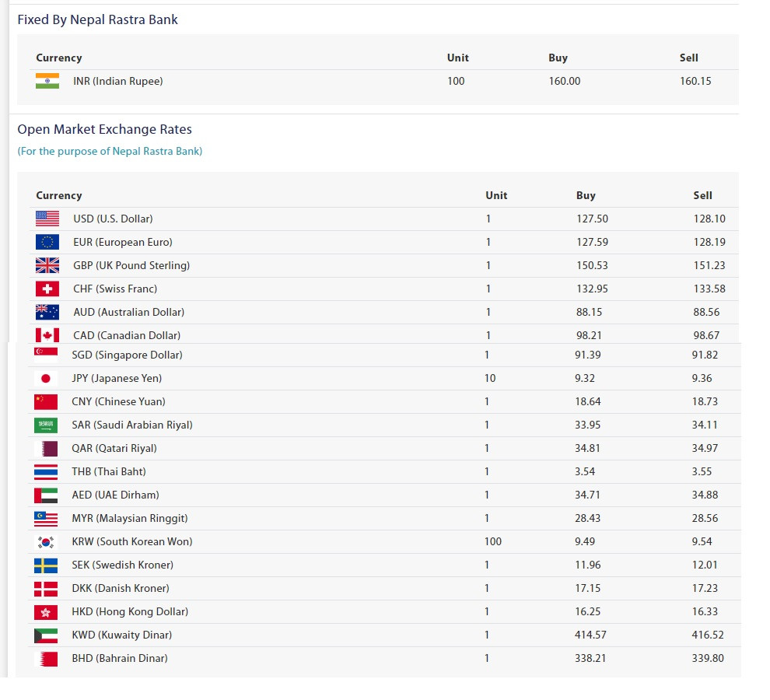
Task: Click the Danish flag icon
Action: 46,589
